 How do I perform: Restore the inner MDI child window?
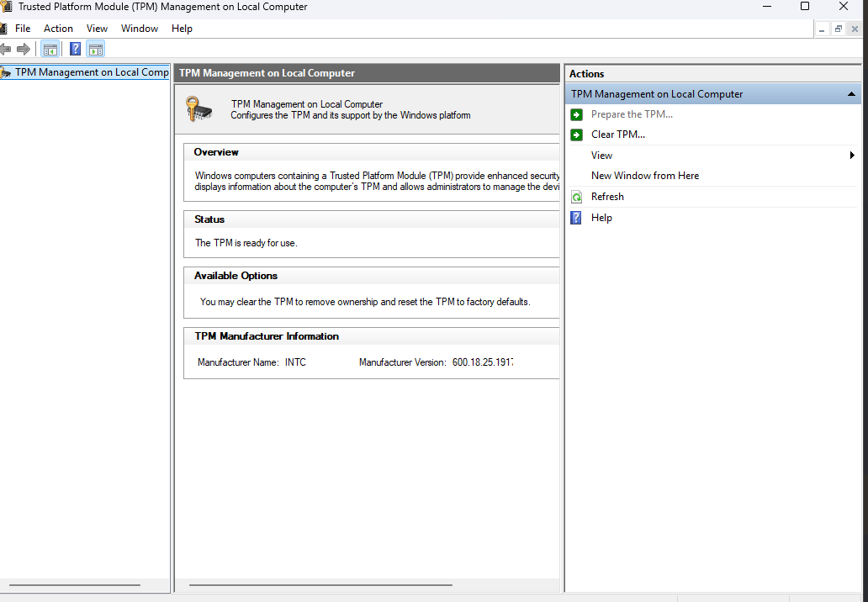pos(839,29)
